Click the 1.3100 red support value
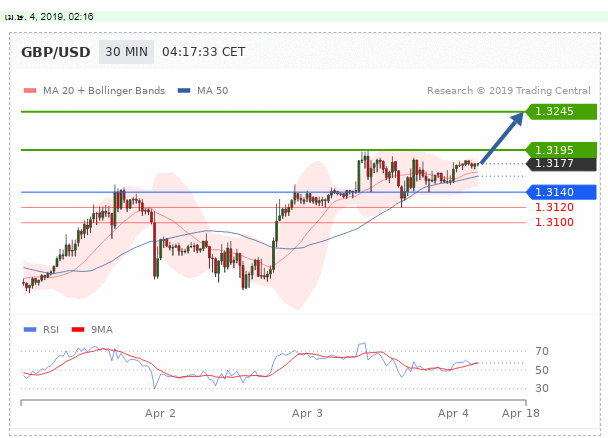Viewport: 608px width, 438px height. (554, 222)
